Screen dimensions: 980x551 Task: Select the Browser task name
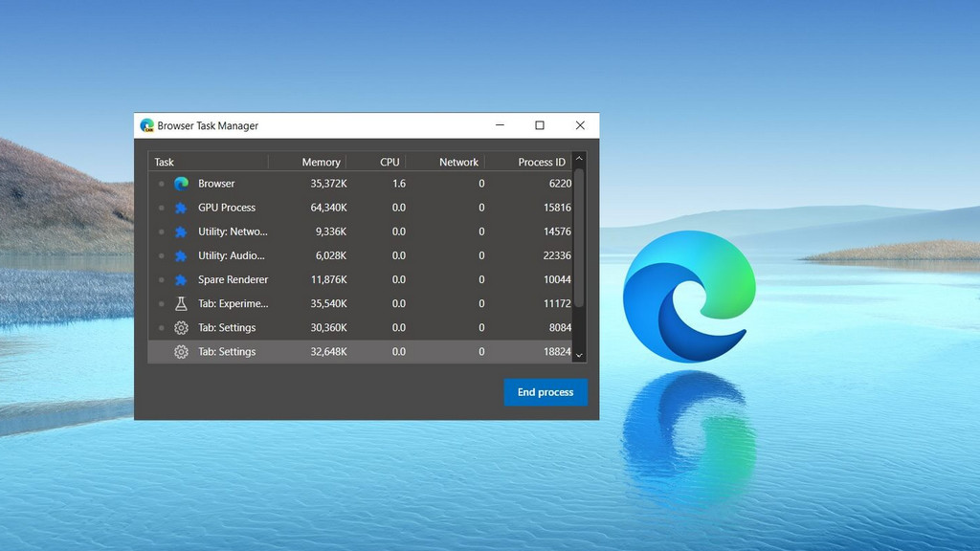[x=216, y=184]
